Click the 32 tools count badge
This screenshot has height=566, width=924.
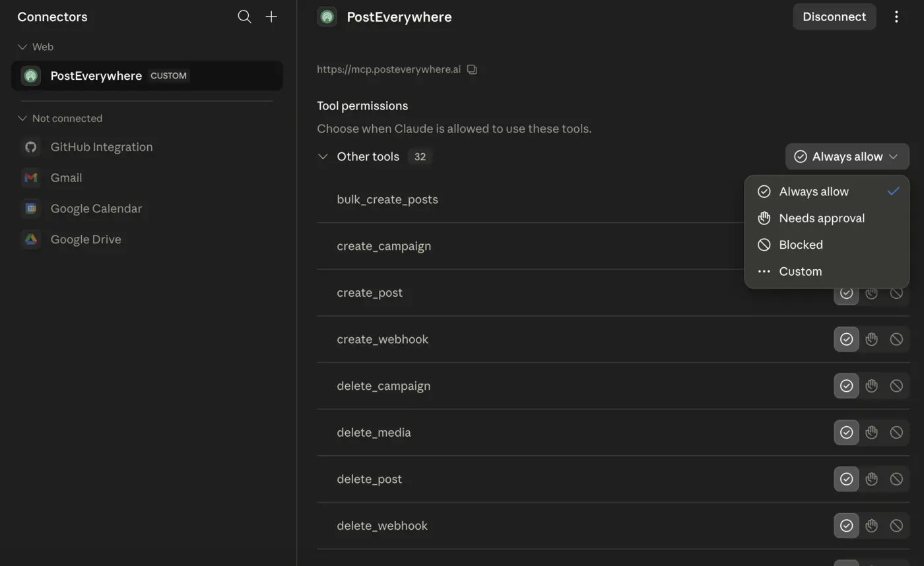pos(420,156)
